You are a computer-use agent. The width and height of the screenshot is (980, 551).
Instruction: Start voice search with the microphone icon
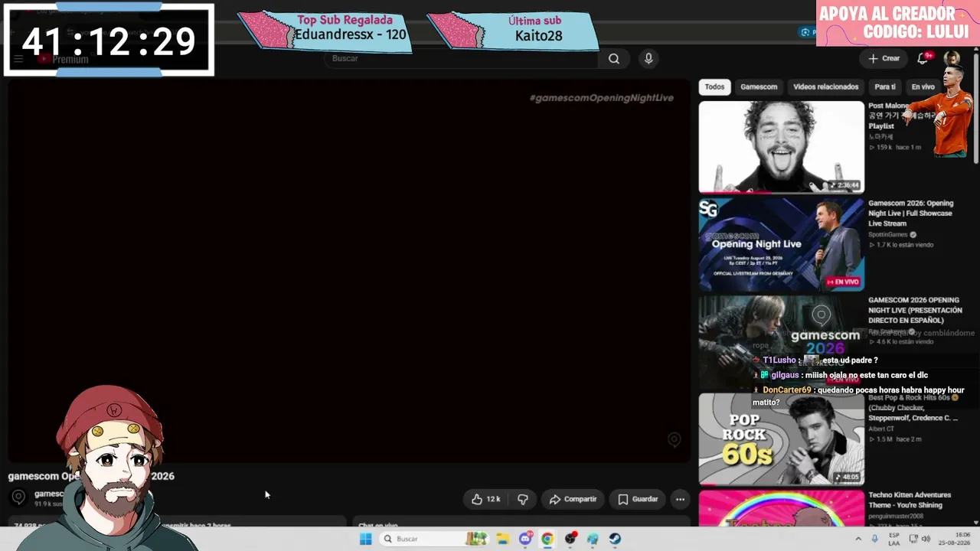(648, 59)
